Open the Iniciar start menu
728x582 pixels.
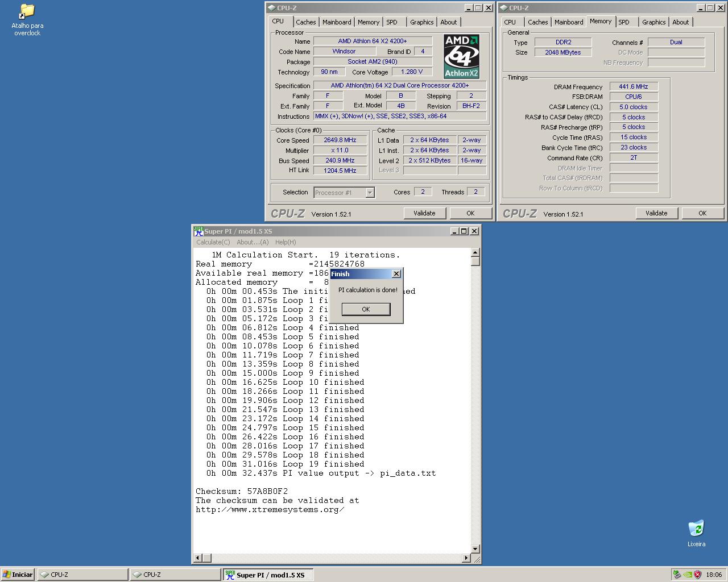(x=18, y=575)
